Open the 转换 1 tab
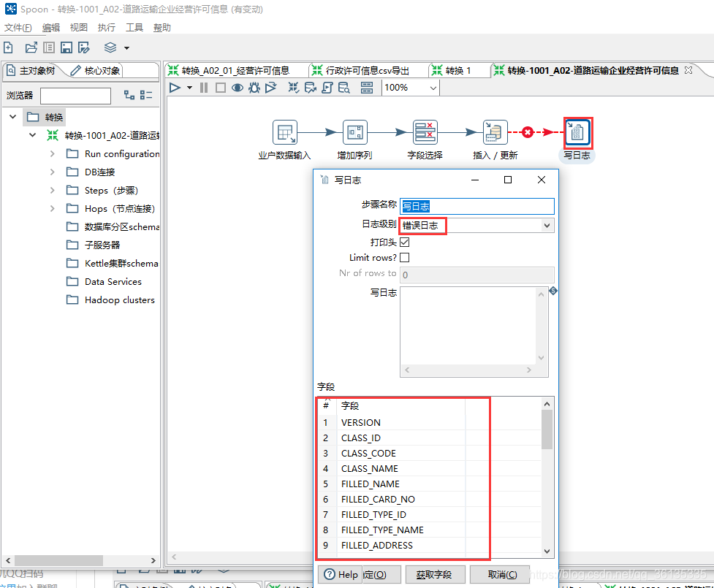This screenshot has height=588, width=714. [x=452, y=71]
